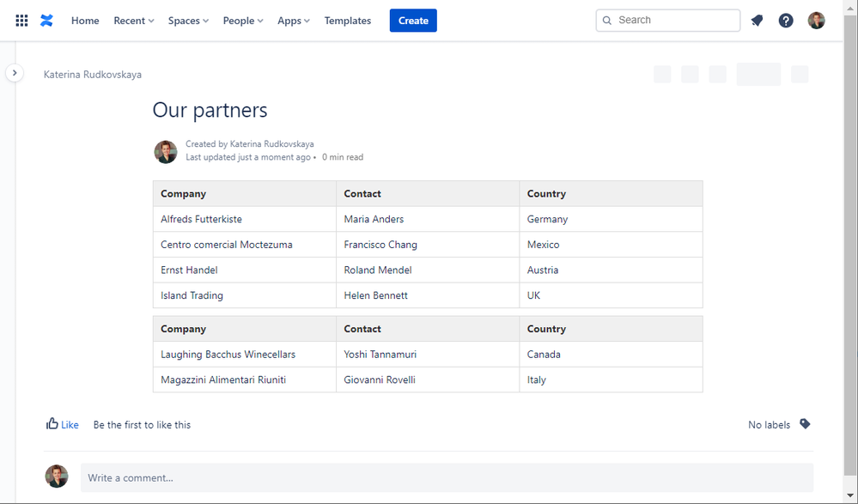This screenshot has height=504, width=858.
Task: Click the Confluence logo icon
Action: [47, 21]
